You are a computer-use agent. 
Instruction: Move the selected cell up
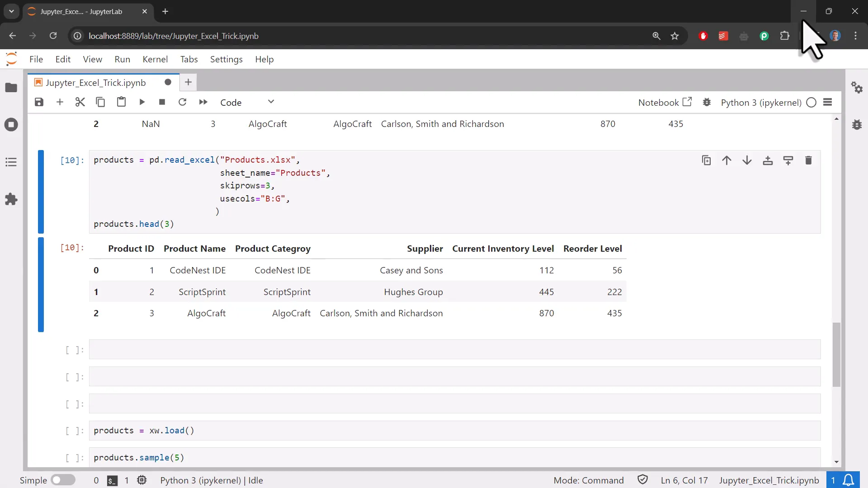tap(726, 160)
